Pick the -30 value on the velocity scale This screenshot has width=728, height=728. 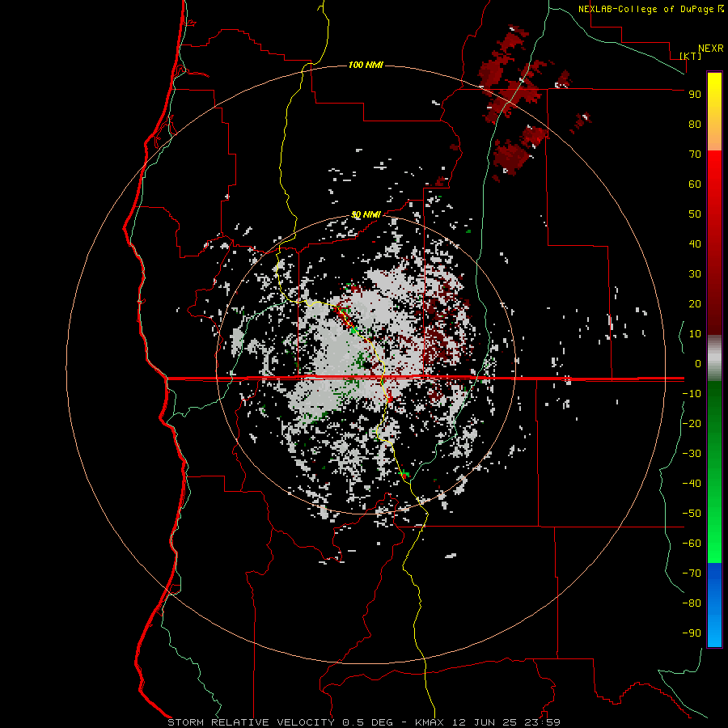[692, 454]
